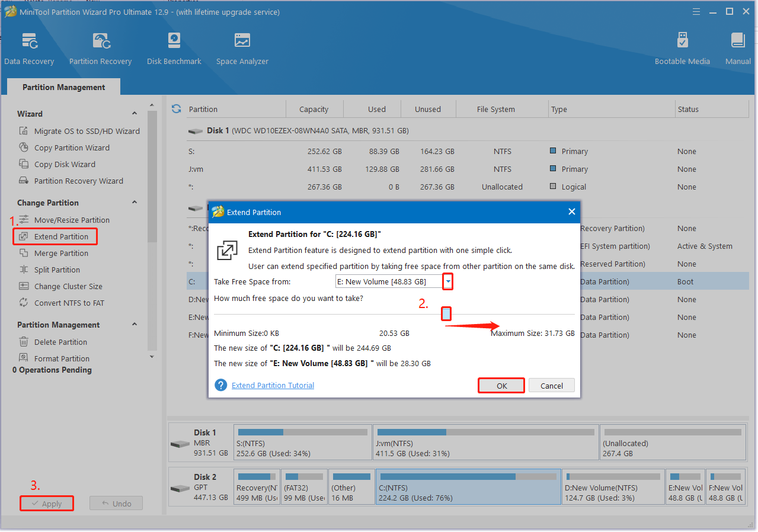Sort by Status column header

712,109
